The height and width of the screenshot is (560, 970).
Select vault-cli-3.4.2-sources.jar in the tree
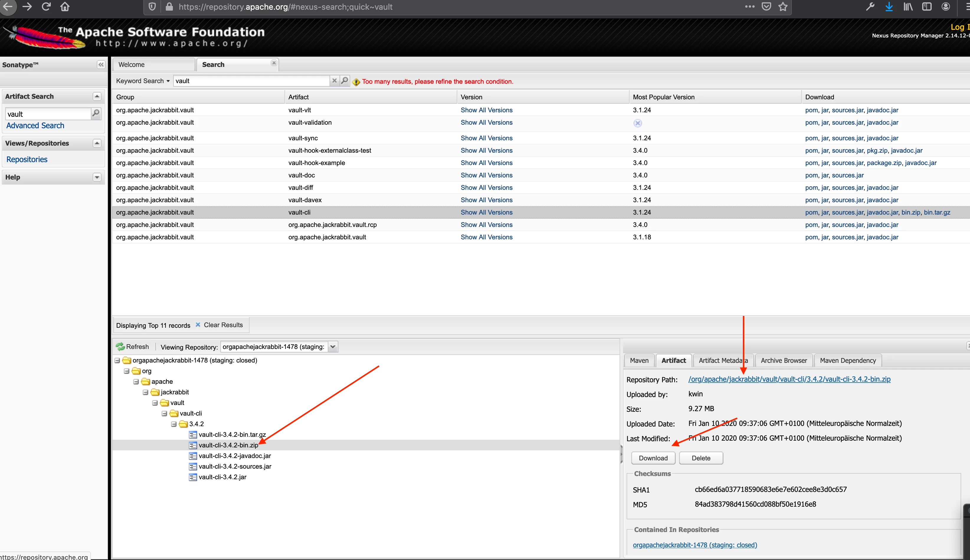click(235, 466)
